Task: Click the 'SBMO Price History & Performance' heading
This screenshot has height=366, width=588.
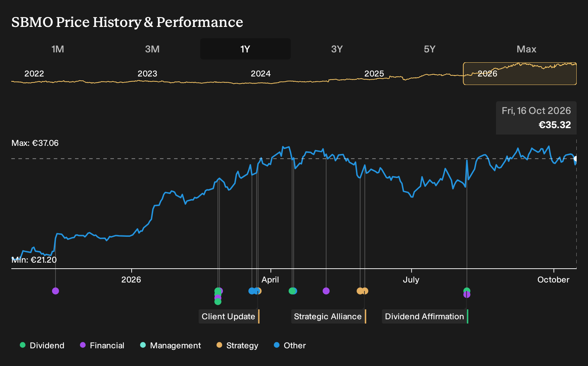Action: (127, 22)
